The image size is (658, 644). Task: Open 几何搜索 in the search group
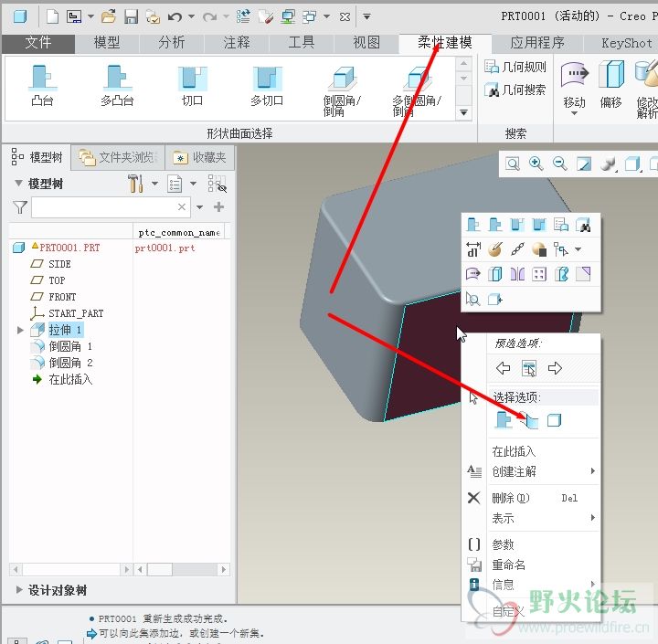[515, 90]
